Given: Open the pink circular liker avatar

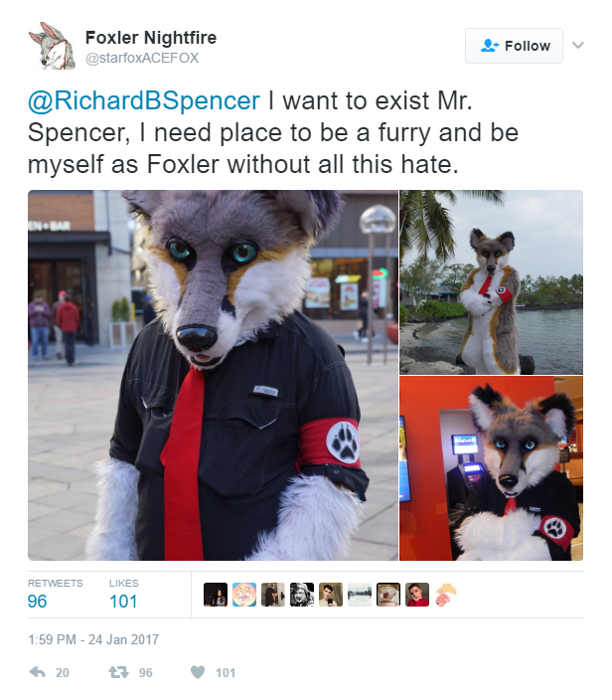Looking at the screenshot, I should [244, 595].
